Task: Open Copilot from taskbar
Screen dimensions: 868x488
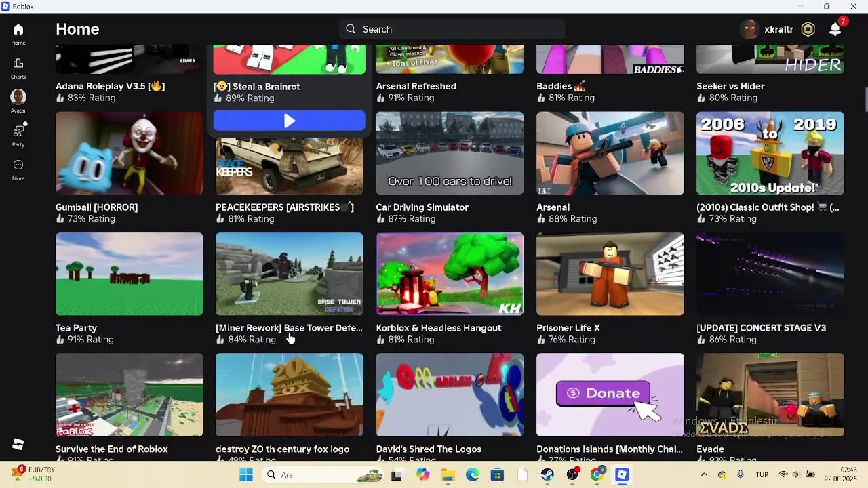Action: (x=422, y=475)
